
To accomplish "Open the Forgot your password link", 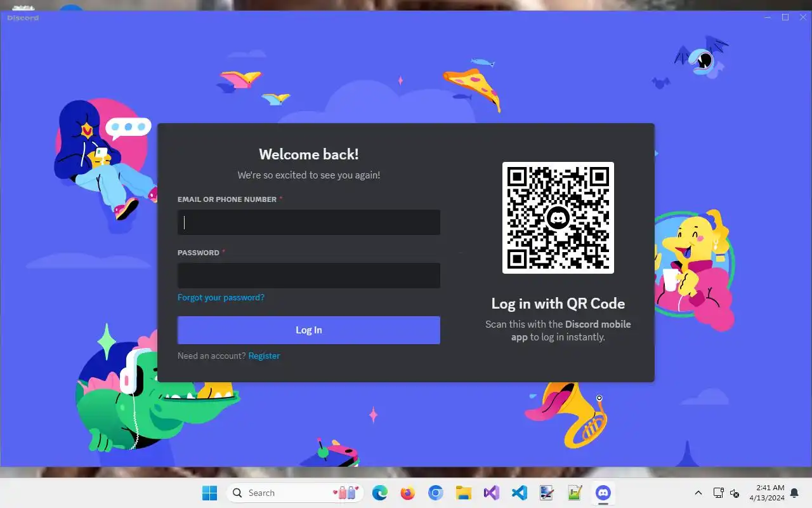I will [x=221, y=297].
